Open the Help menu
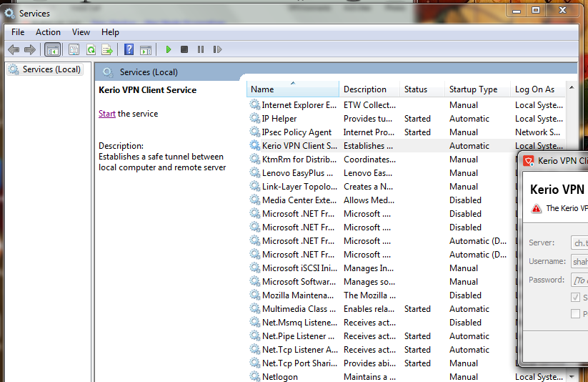The height and width of the screenshot is (382, 588). coord(110,32)
